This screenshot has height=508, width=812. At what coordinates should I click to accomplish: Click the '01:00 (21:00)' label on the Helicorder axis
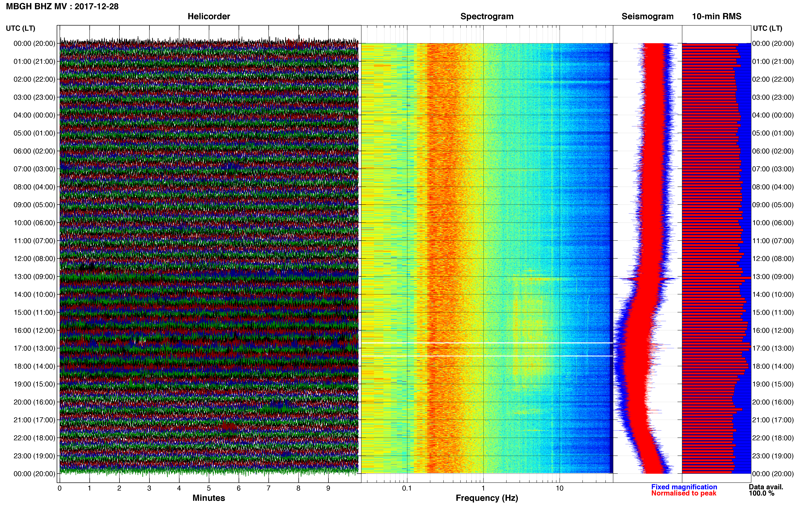(x=34, y=62)
